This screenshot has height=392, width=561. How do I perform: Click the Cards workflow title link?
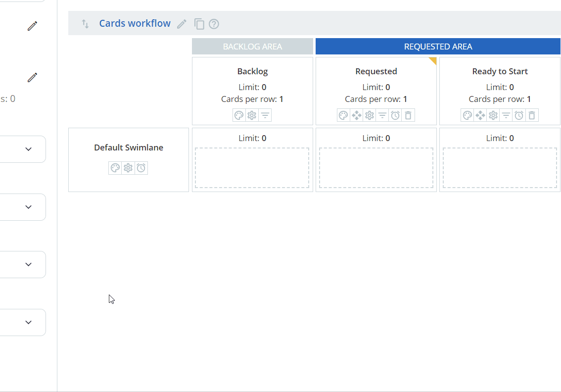pos(135,23)
